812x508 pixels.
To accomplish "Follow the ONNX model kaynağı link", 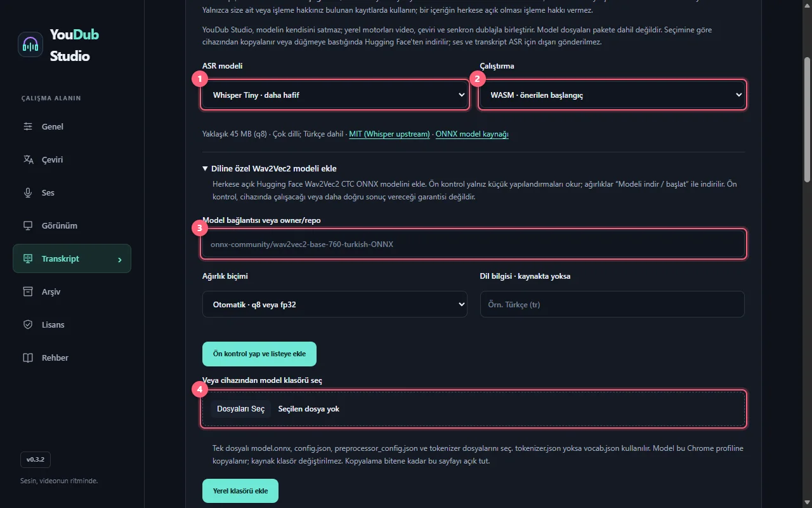I will pyautogui.click(x=472, y=134).
